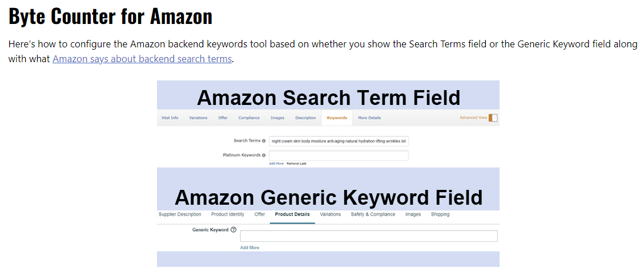This screenshot has width=644, height=276.
Task: Click the Generic Keyword text box
Action: (369, 236)
